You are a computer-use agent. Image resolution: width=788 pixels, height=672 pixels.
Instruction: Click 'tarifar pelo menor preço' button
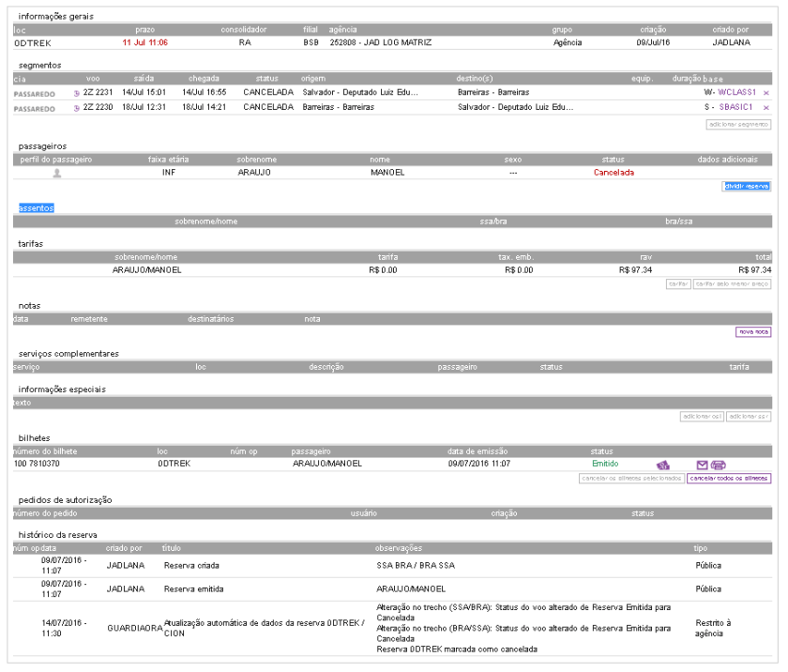pos(732,283)
